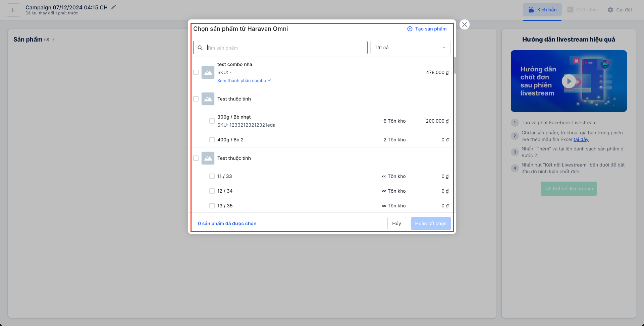Open the Cài đặt settings tab
The image size is (644, 326).
click(x=620, y=10)
